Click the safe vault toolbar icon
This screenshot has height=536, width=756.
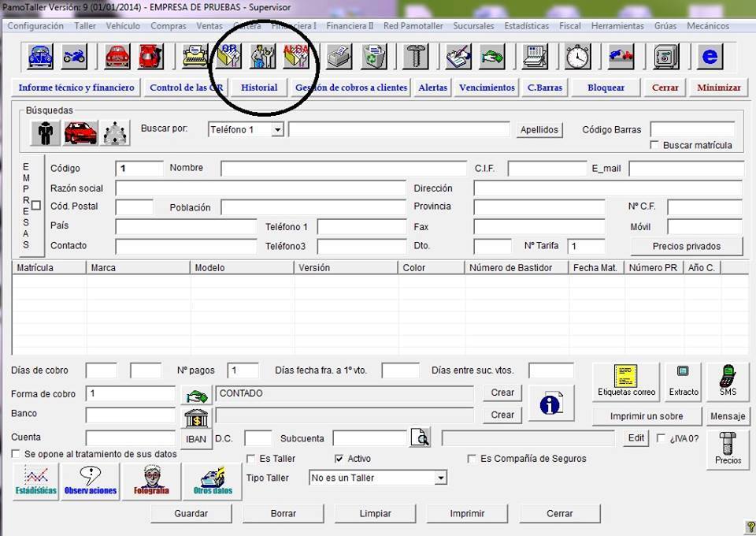666,57
